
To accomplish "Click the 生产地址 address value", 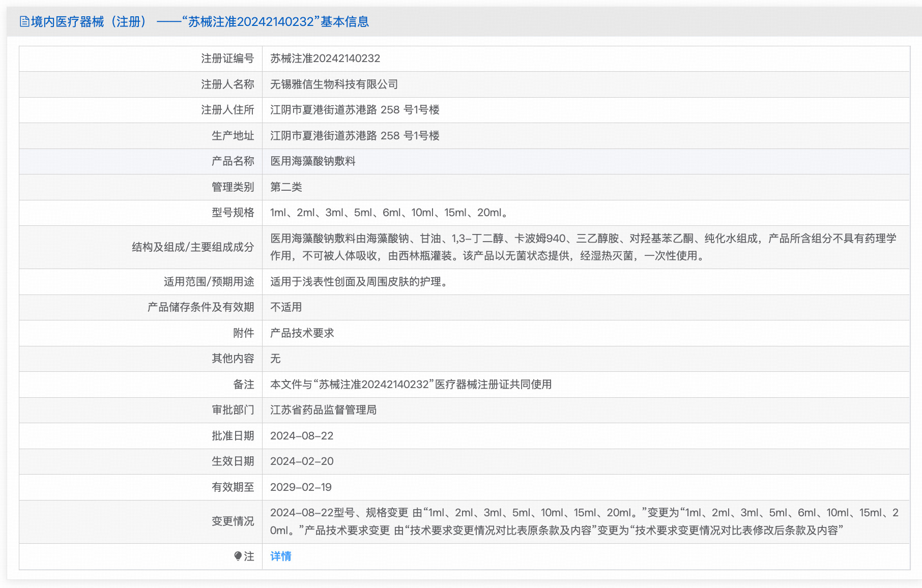I will (354, 136).
